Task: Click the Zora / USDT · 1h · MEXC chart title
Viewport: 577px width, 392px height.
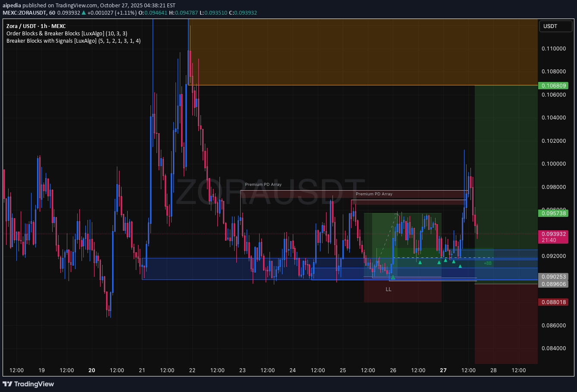Action: [x=36, y=26]
